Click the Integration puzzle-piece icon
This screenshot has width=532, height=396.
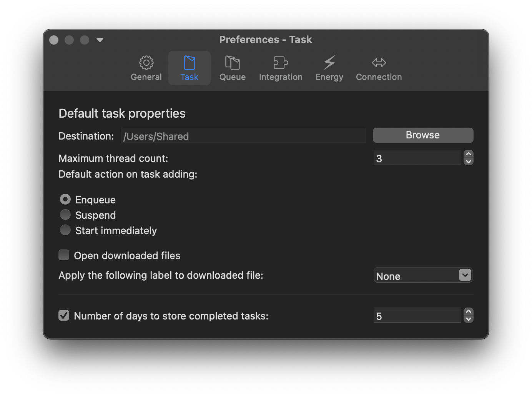coord(281,67)
